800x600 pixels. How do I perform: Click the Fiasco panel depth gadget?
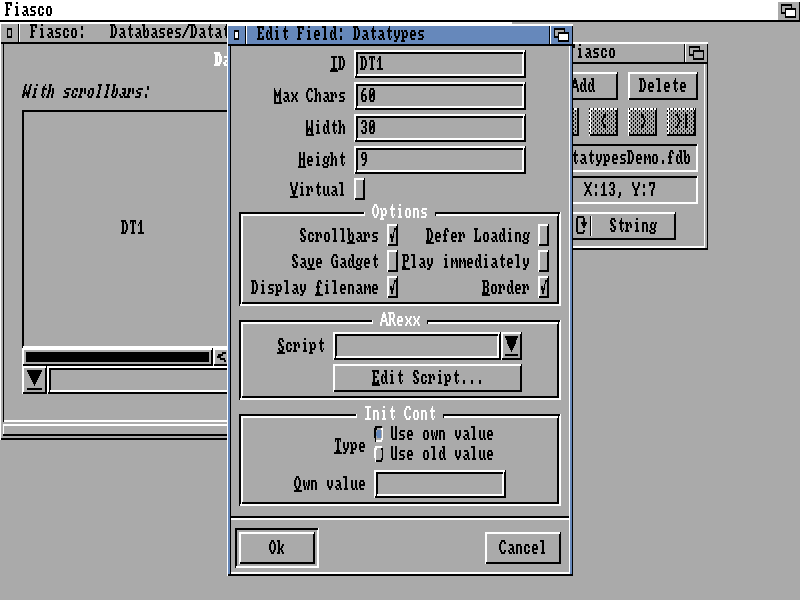pyautogui.click(x=695, y=53)
